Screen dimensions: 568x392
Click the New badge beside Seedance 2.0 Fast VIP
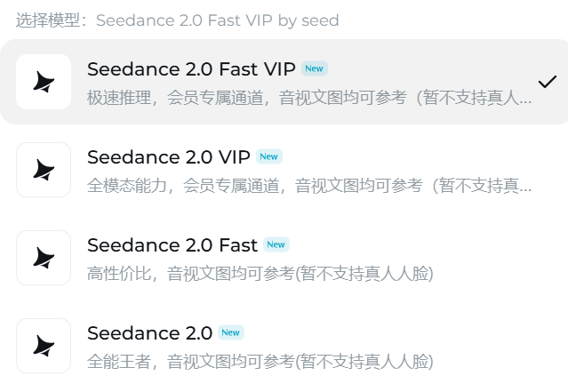315,68
